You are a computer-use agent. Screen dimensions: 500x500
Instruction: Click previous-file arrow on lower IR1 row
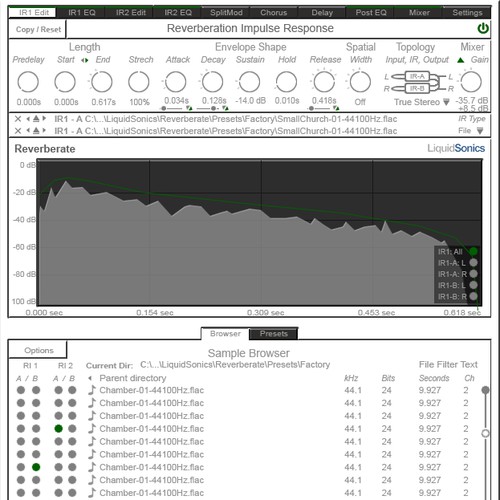click(x=28, y=131)
